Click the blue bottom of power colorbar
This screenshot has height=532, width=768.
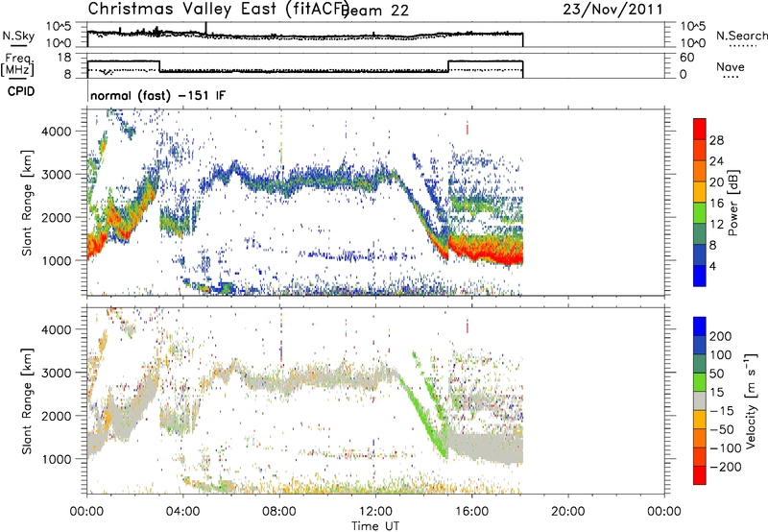(x=700, y=276)
